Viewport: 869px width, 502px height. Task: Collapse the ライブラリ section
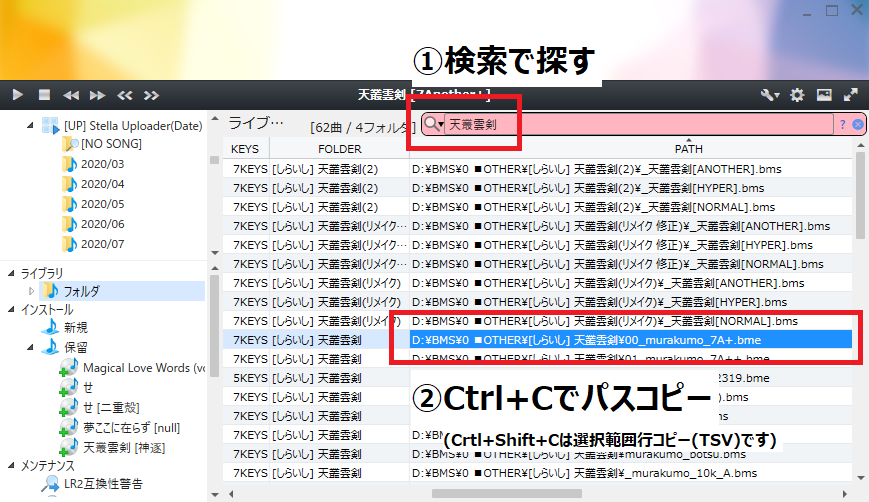click(x=11, y=273)
